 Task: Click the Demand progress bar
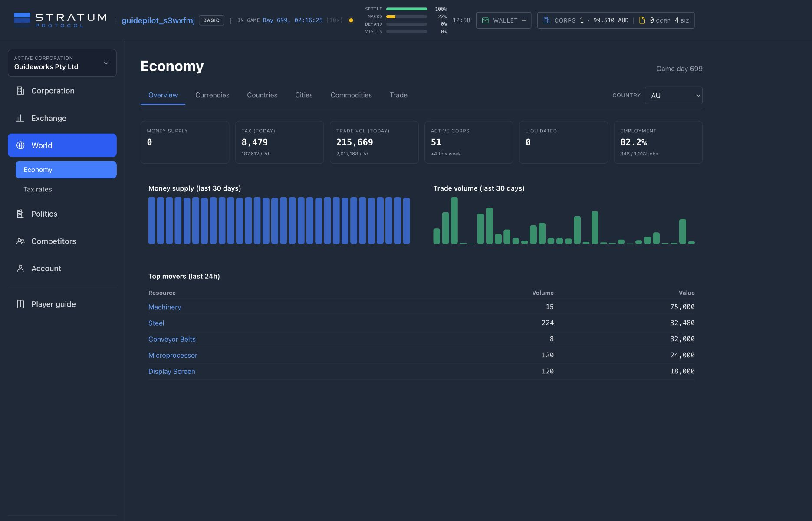407,24
